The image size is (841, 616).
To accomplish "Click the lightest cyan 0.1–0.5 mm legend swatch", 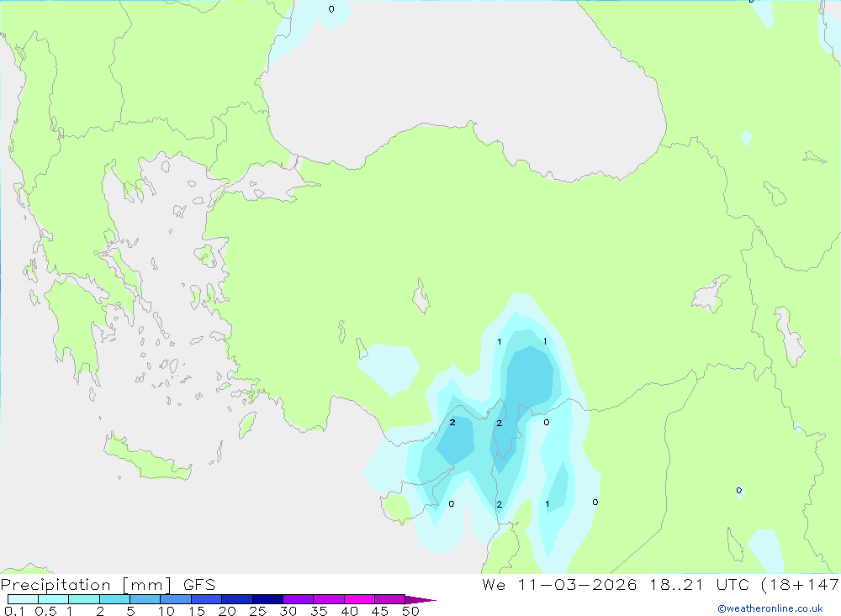I will (23, 599).
